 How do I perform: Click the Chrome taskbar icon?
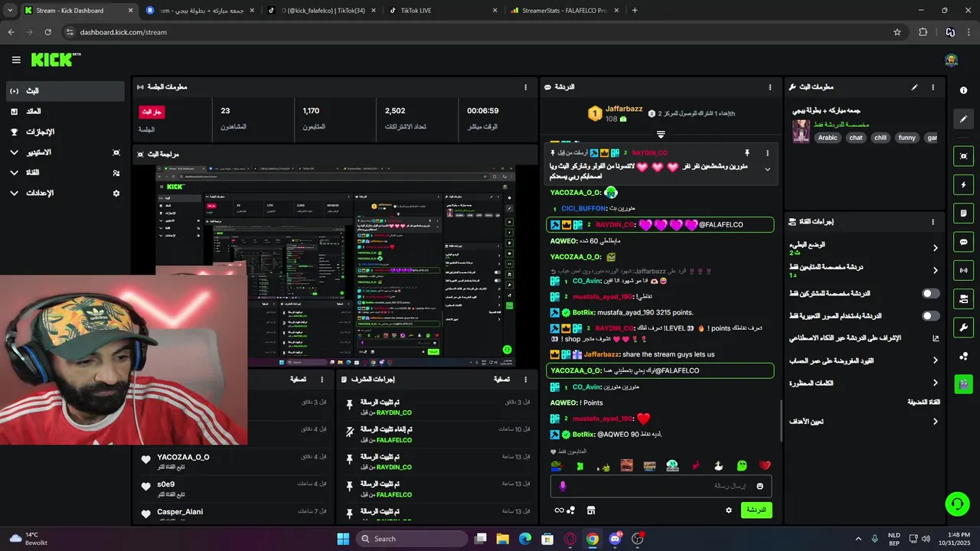click(x=592, y=539)
